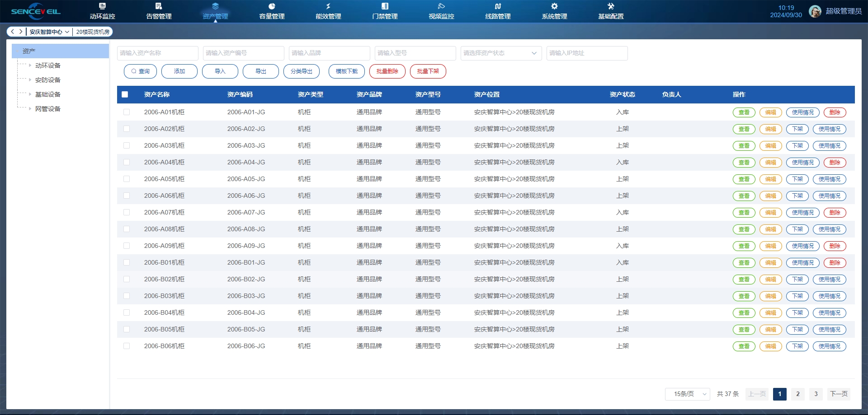Toggle the select-all checkbox in table header
868x415 pixels.
[125, 94]
